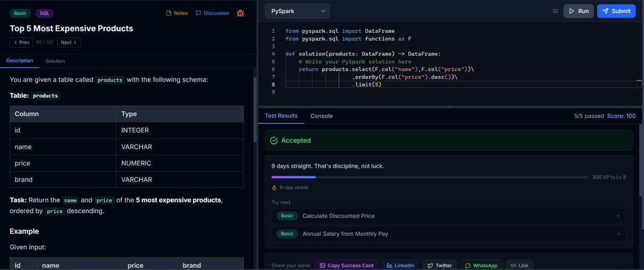Screen dimensions: 644x270
Task: Click the Basic difficulty tag in header
Action: point(20,13)
